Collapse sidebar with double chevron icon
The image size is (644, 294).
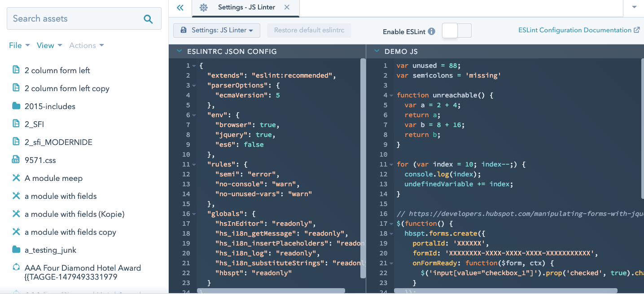coord(180,8)
